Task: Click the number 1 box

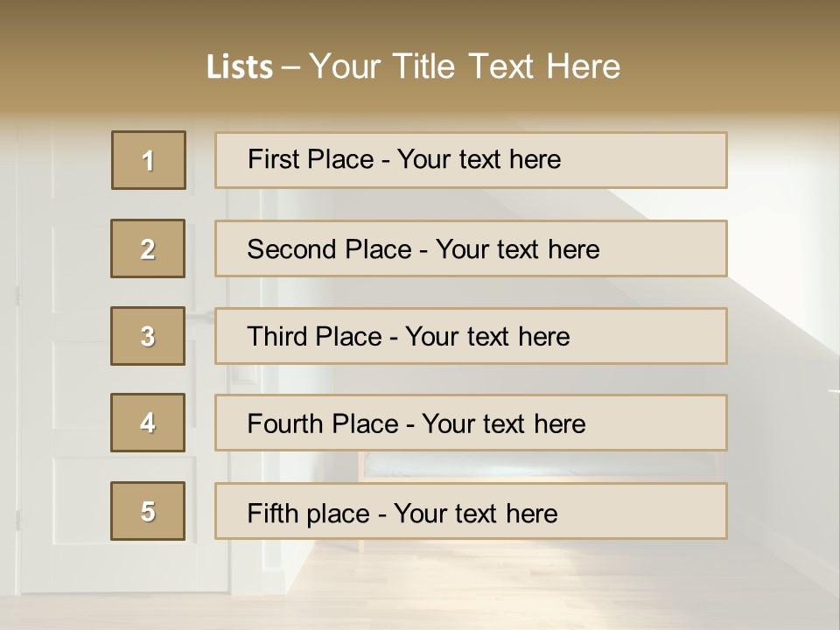Action: [149, 160]
